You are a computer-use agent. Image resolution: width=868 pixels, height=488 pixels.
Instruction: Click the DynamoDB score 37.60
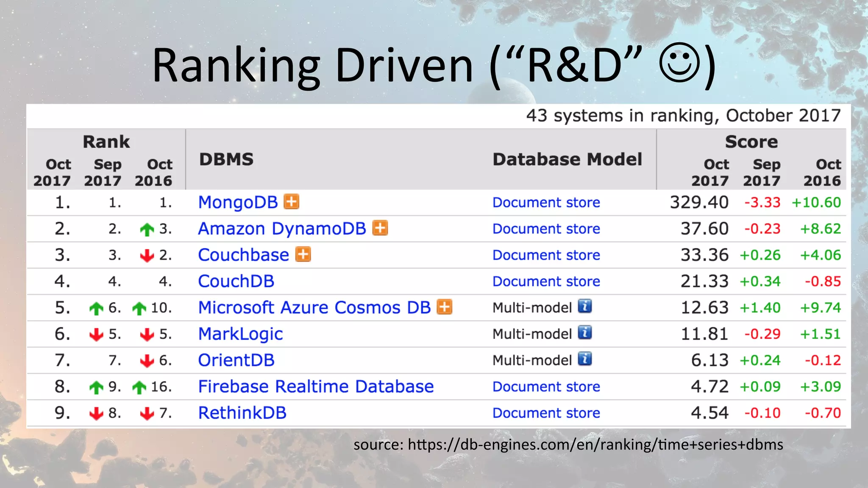click(x=705, y=229)
